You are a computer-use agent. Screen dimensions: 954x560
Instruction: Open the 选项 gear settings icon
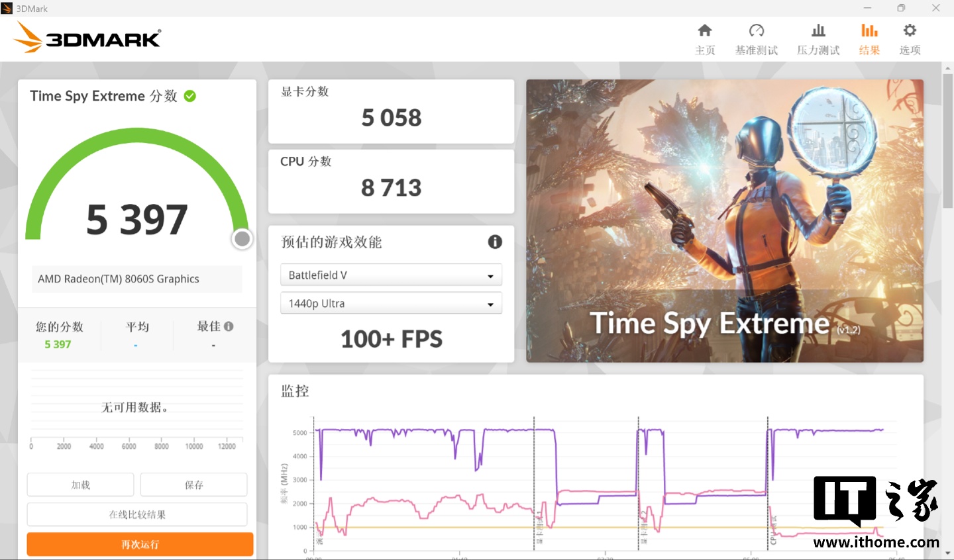point(910,30)
